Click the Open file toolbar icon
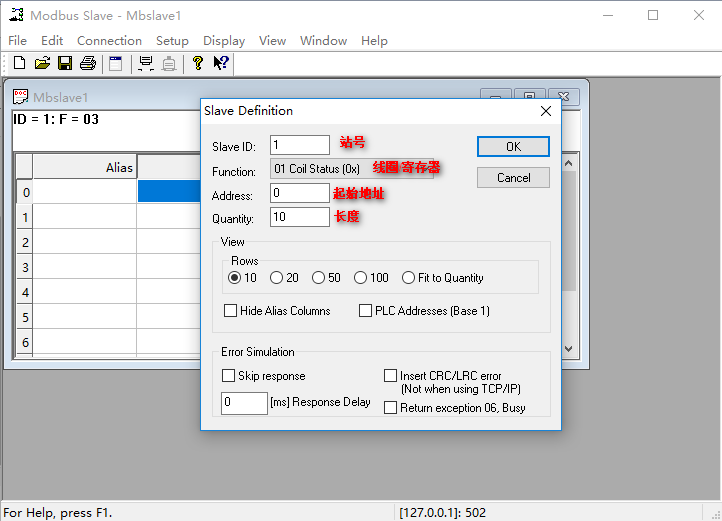722x521 pixels. (42, 63)
